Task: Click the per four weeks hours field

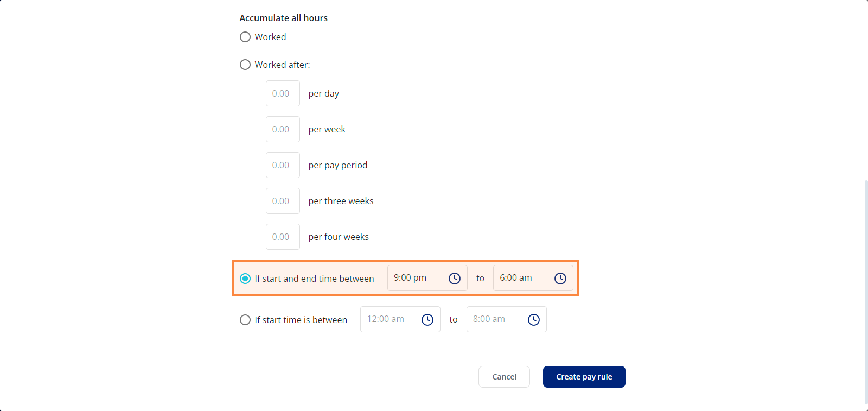Action: (282, 237)
